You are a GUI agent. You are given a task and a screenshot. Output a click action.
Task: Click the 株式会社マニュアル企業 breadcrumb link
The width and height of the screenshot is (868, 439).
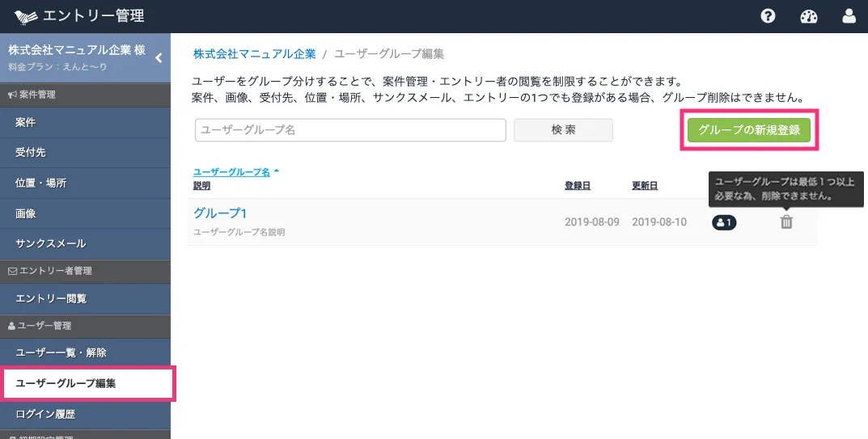(x=255, y=54)
